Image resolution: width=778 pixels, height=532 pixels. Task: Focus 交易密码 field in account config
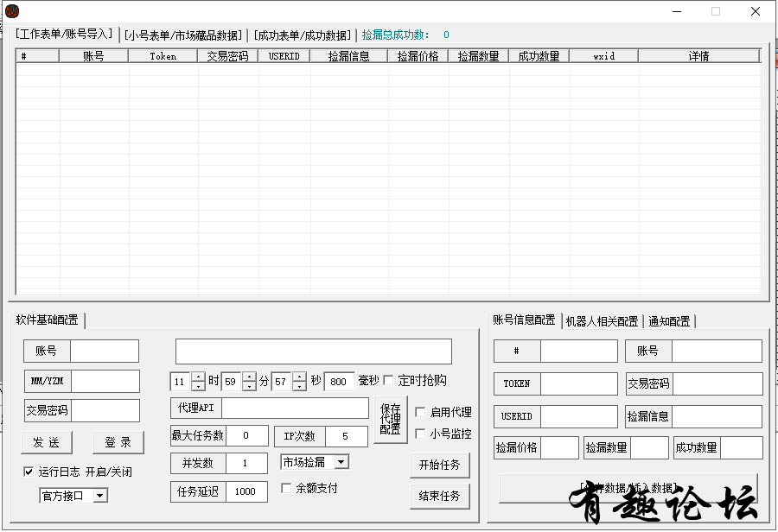coord(717,383)
